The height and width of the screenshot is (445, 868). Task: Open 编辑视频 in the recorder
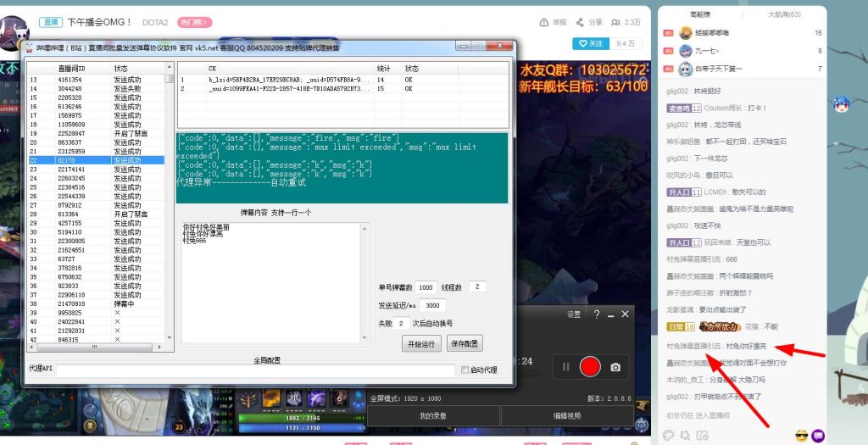pyautogui.click(x=567, y=415)
